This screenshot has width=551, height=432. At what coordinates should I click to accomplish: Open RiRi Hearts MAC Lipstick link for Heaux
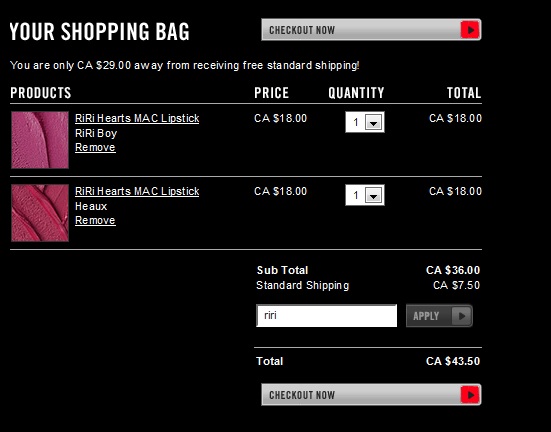[x=137, y=191]
